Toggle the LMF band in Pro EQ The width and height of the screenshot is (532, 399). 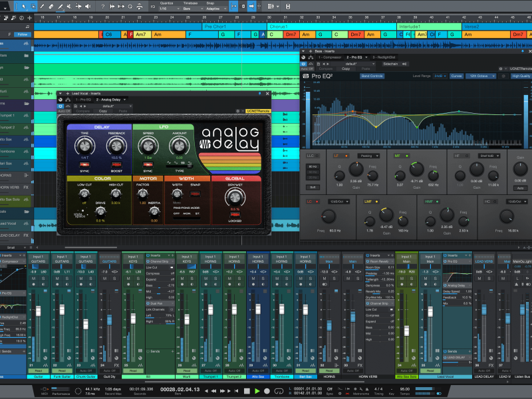click(x=376, y=201)
